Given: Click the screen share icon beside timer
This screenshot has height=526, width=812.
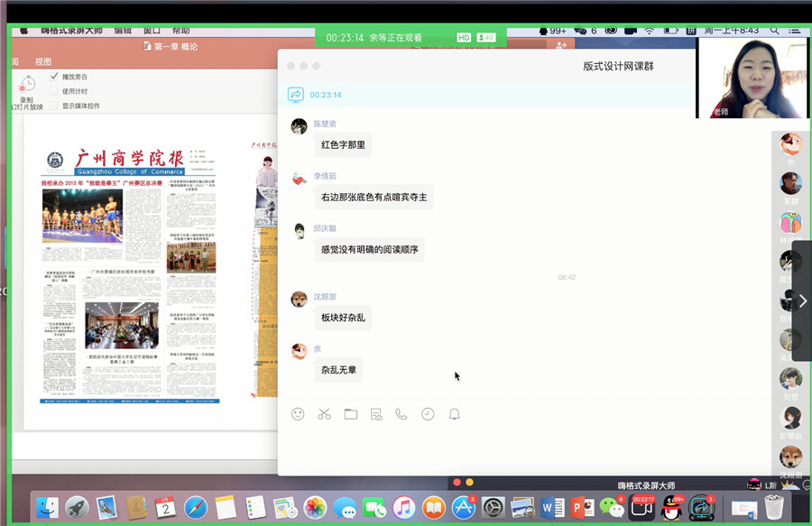Looking at the screenshot, I should click(x=295, y=95).
